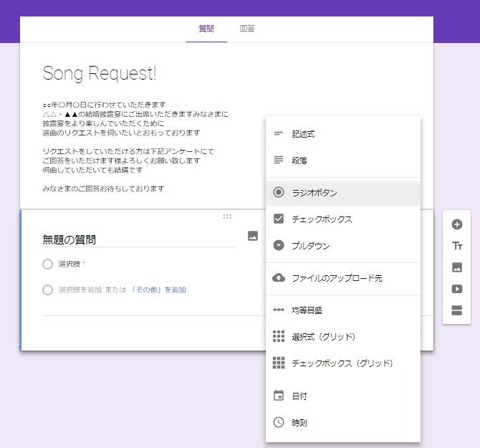The height and width of the screenshot is (448, 480).
Task: Add a section with the sidebar icon
Action: [x=457, y=310]
